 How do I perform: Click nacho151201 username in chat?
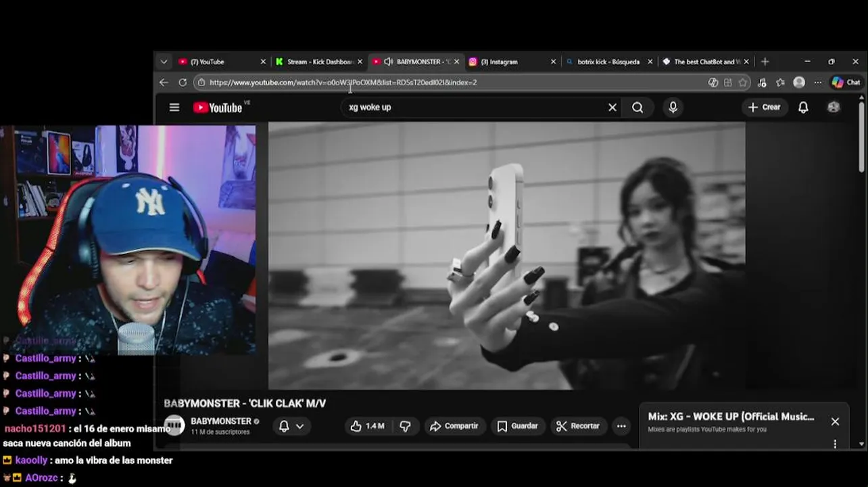[35, 429]
